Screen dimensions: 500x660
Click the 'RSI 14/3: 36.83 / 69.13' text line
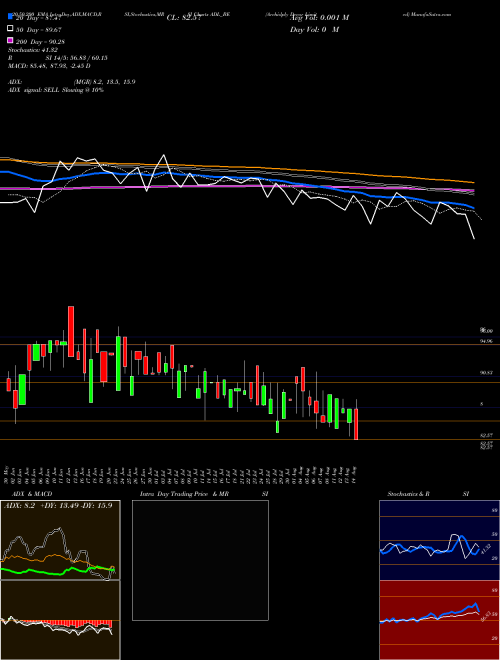58,58
